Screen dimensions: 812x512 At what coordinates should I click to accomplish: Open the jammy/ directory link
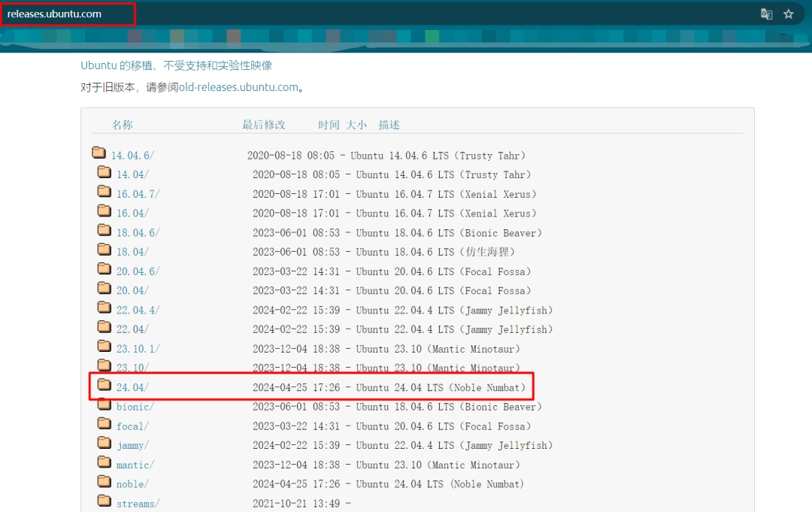[x=132, y=446]
